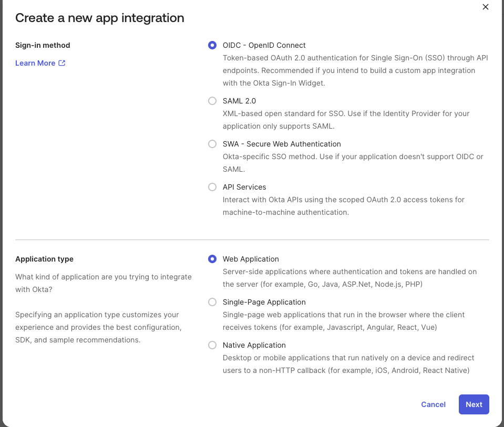Select the Web Application radio circle
This screenshot has height=427, width=504.
pyautogui.click(x=212, y=259)
